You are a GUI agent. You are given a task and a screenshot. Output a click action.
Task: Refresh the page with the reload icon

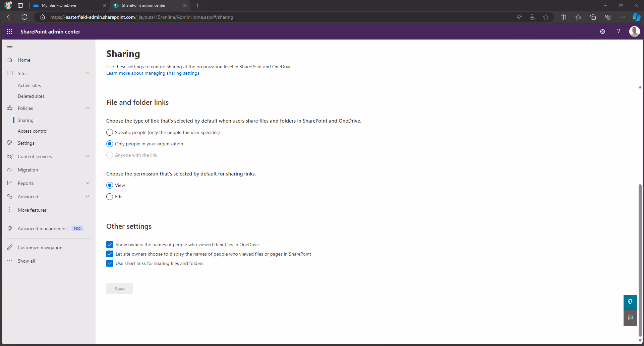[24, 17]
